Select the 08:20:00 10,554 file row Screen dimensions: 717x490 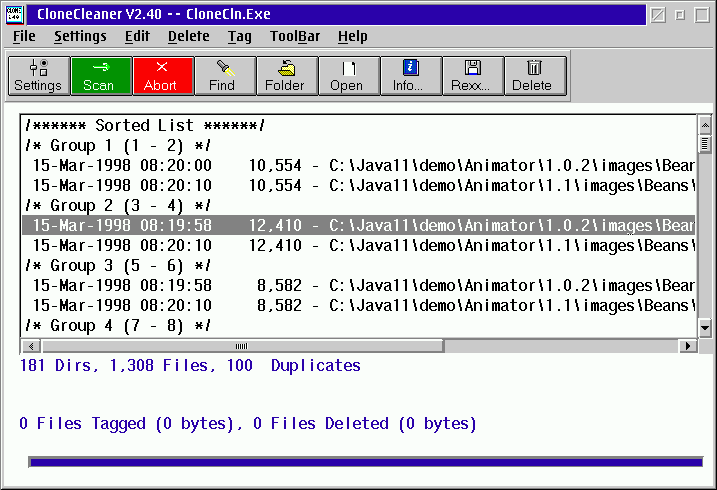coord(359,165)
